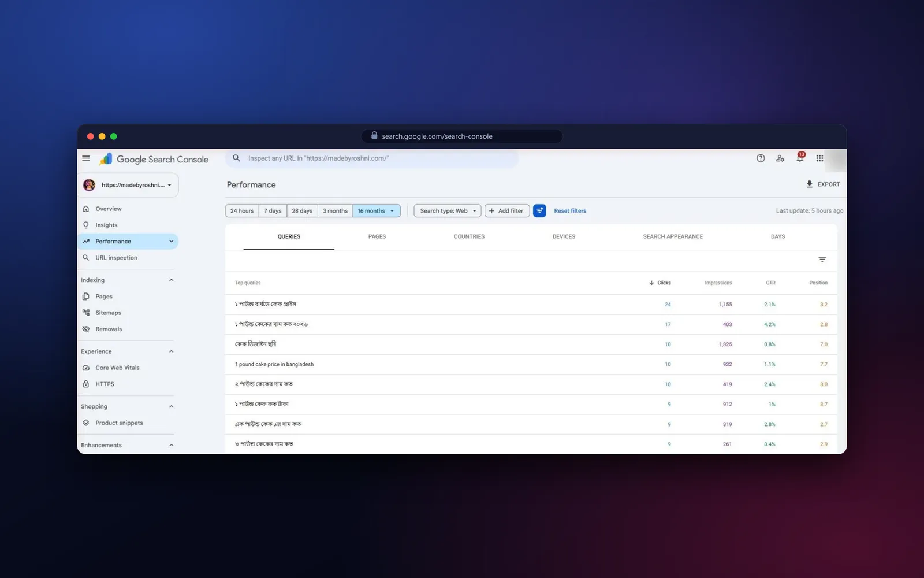Click the Reset filters link
This screenshot has height=578, width=924.
pos(570,211)
